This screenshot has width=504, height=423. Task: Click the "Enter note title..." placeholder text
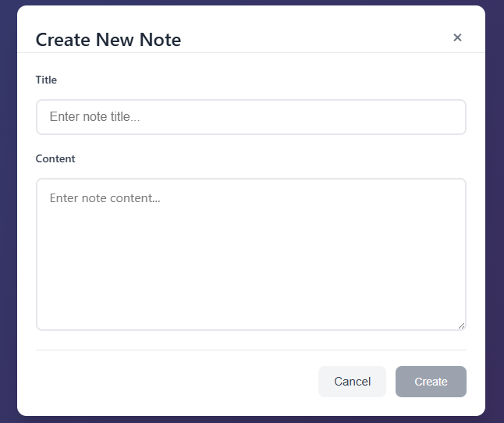click(x=94, y=117)
